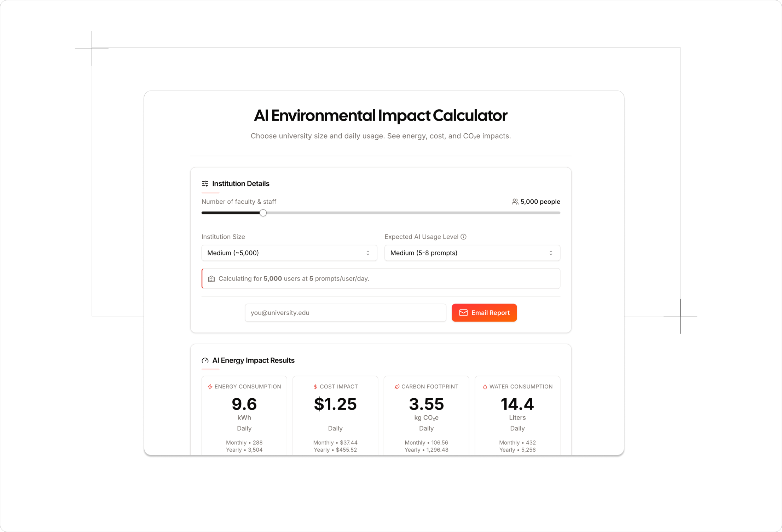The image size is (782, 532).
Task: Click the sliders icon next to Institution Details
Action: [x=205, y=184]
